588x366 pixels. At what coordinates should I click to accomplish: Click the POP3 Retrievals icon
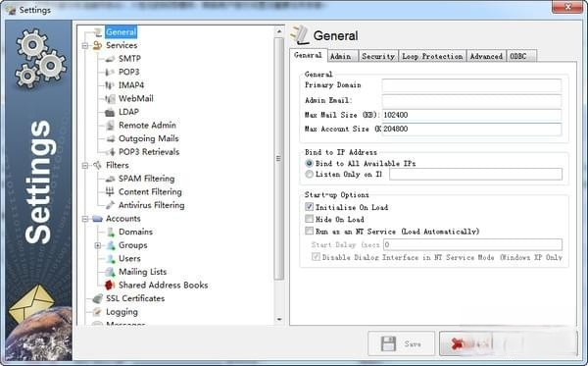[x=111, y=152]
